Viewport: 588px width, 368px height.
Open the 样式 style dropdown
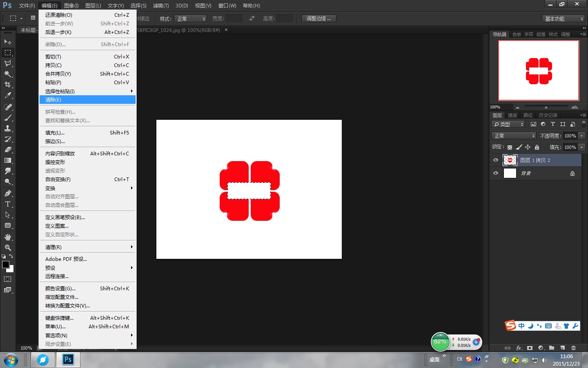point(191,19)
